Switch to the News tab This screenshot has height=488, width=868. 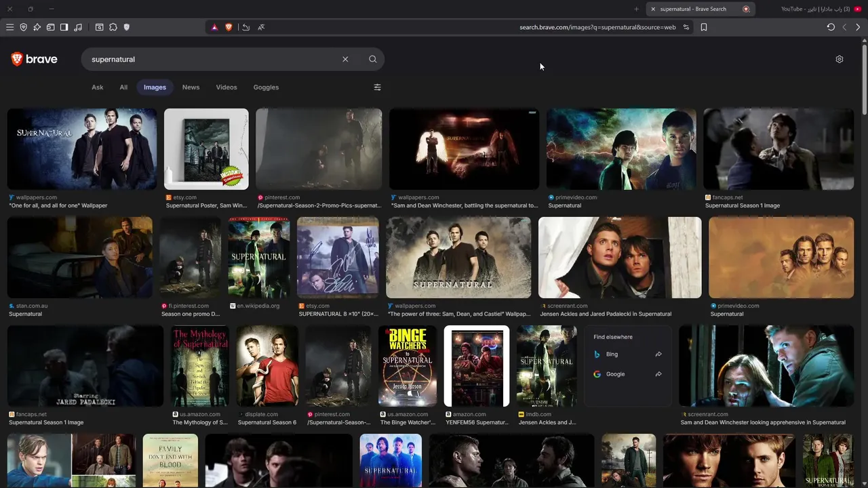pyautogui.click(x=191, y=87)
